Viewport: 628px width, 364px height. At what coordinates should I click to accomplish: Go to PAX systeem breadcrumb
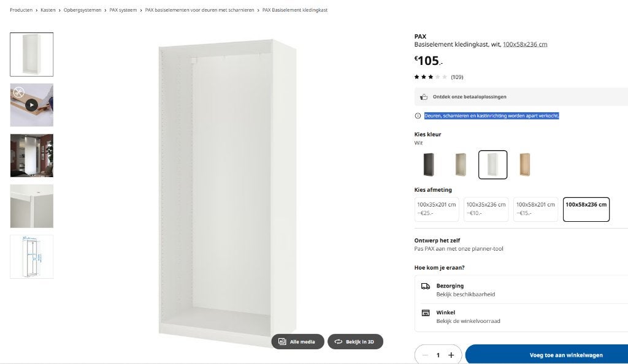point(123,10)
